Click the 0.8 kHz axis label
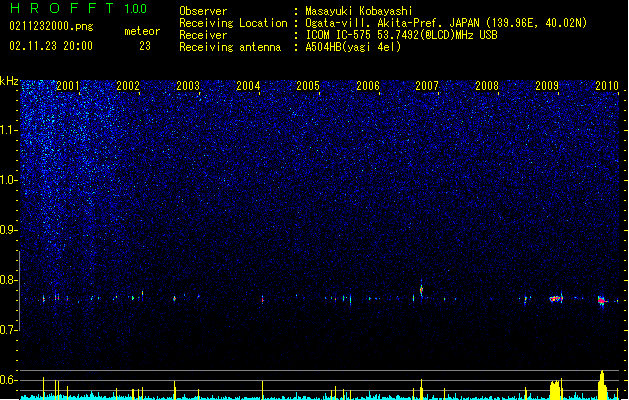The image size is (629, 400). click(x=8, y=280)
